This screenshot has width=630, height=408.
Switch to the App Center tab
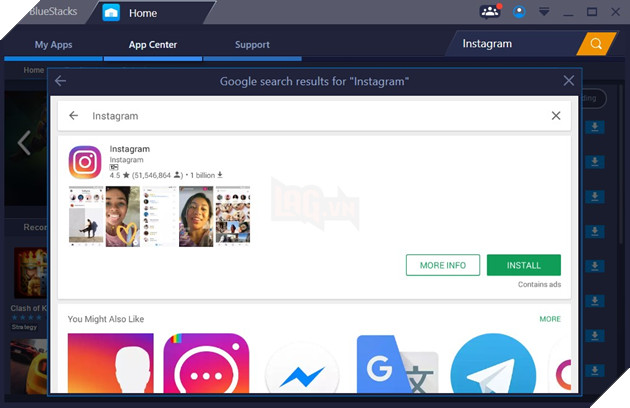pyautogui.click(x=153, y=45)
